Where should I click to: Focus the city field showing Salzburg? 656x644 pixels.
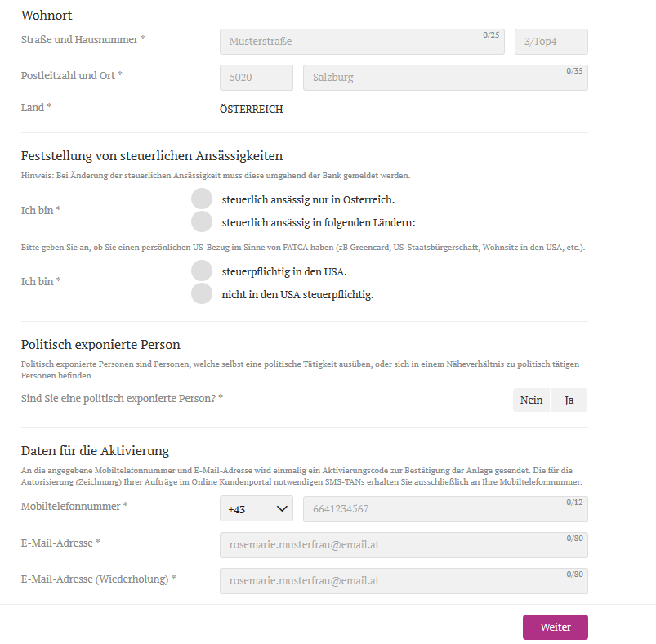444,78
